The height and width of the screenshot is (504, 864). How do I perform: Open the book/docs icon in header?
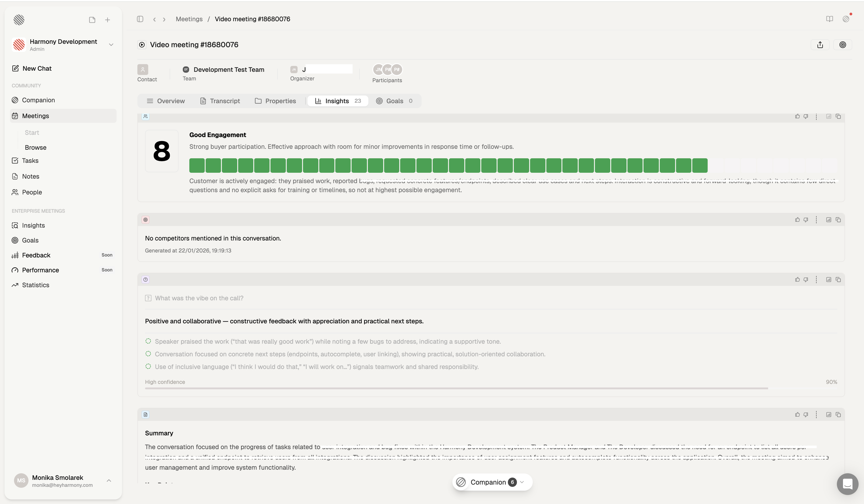tap(829, 19)
